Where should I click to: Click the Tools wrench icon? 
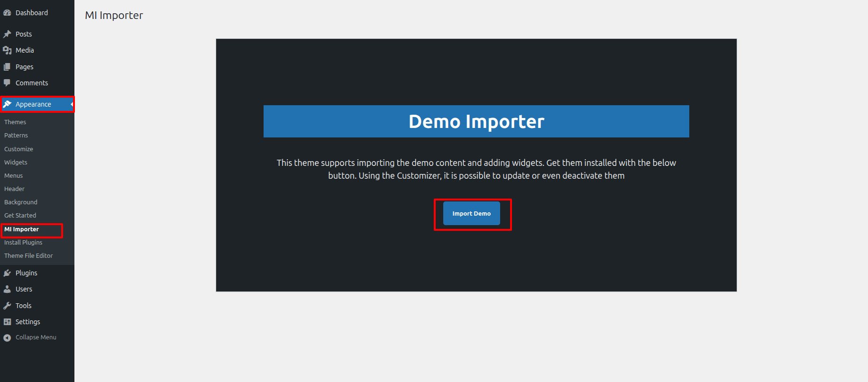point(7,306)
